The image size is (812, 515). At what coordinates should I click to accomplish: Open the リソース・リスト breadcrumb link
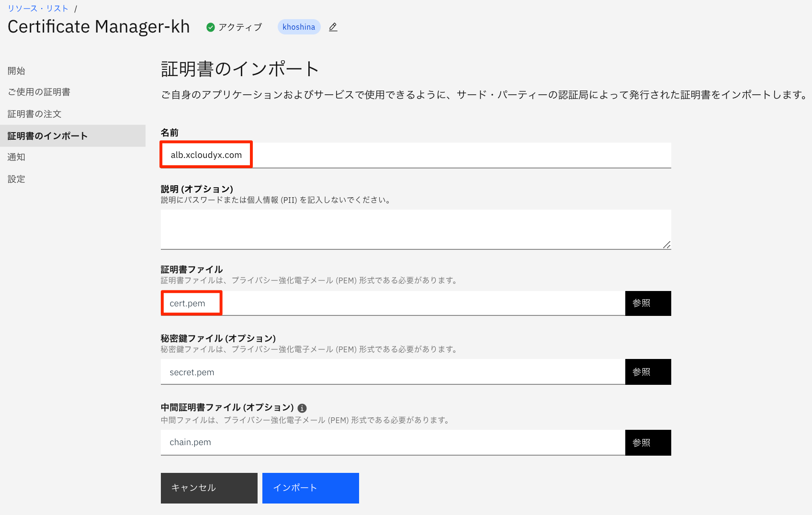pos(38,8)
